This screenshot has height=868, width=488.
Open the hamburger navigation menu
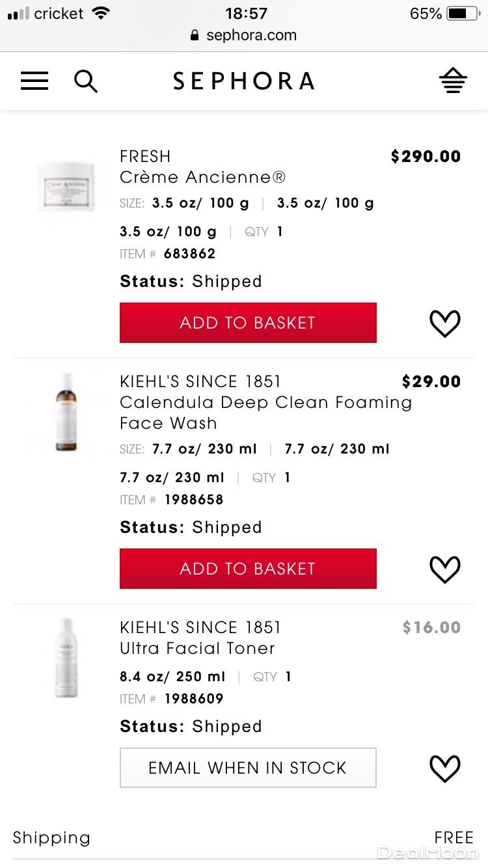coord(34,81)
